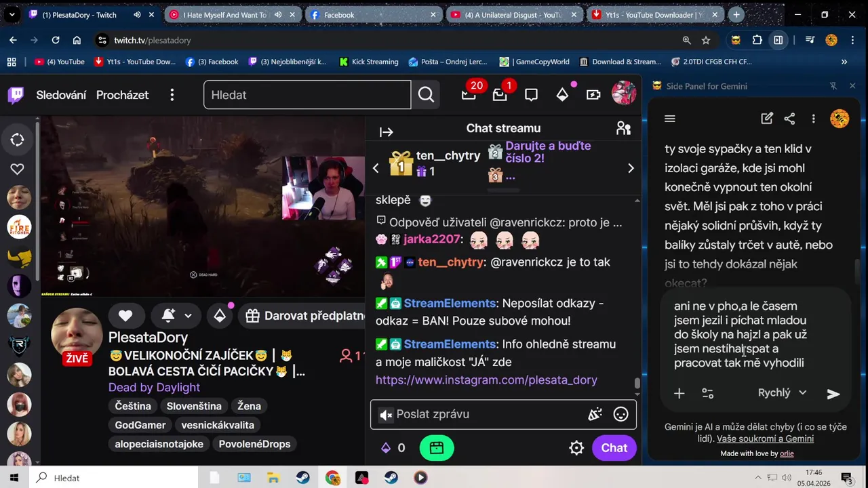Expand Chrome tab search chevron
This screenshot has width=868, height=488.
coord(12,14)
